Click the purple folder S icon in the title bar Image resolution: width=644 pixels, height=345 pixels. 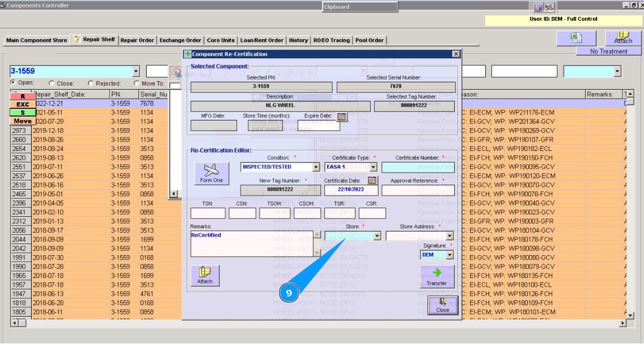point(538,7)
